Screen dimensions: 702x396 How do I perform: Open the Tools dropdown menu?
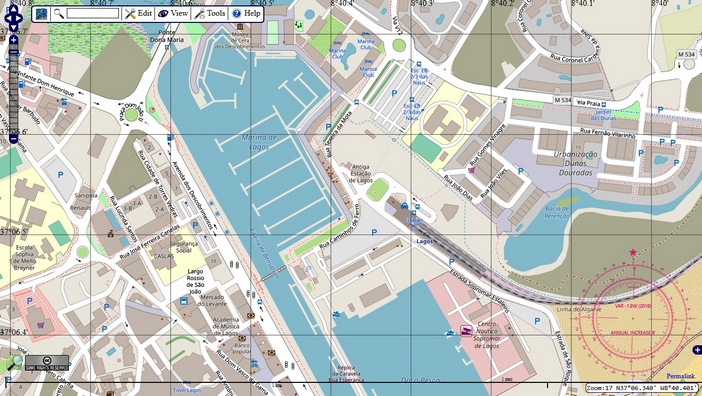(210, 13)
